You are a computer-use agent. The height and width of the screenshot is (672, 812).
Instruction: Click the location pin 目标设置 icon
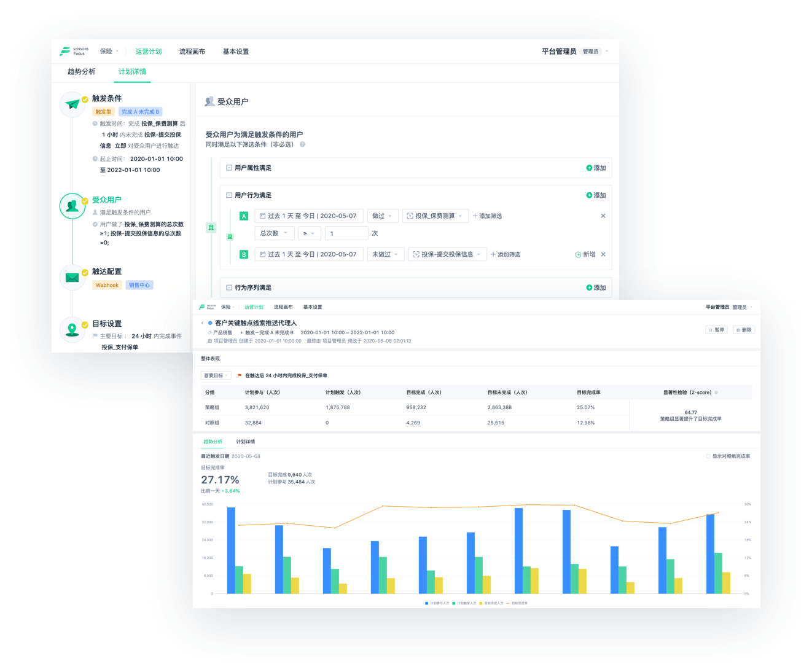click(x=72, y=330)
